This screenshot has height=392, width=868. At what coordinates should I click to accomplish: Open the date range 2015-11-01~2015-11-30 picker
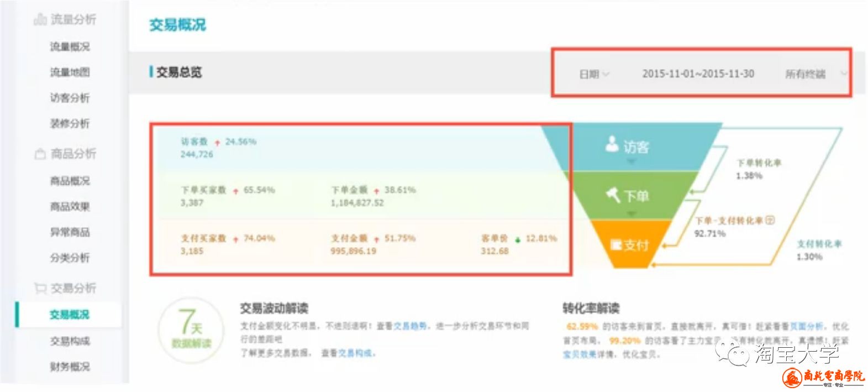[698, 74]
